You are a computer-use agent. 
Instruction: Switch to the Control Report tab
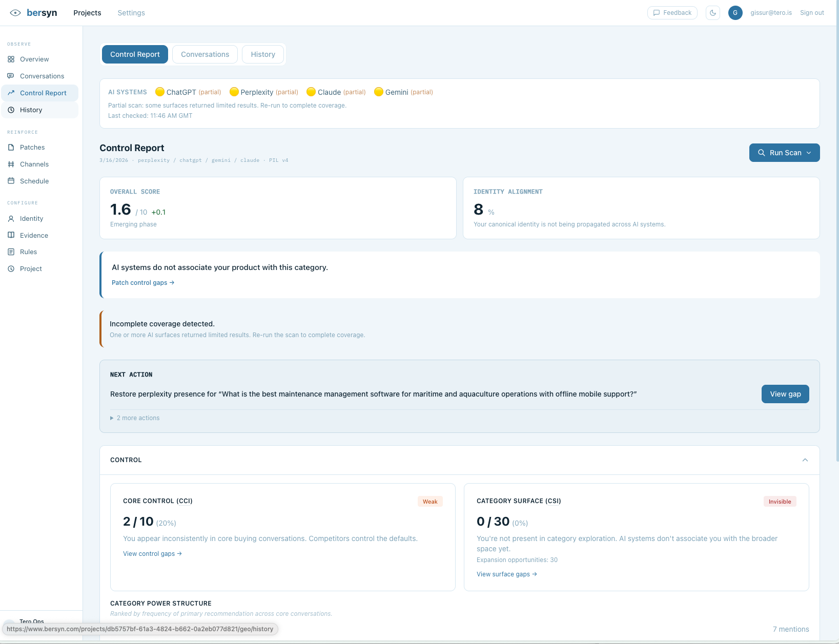click(x=135, y=54)
